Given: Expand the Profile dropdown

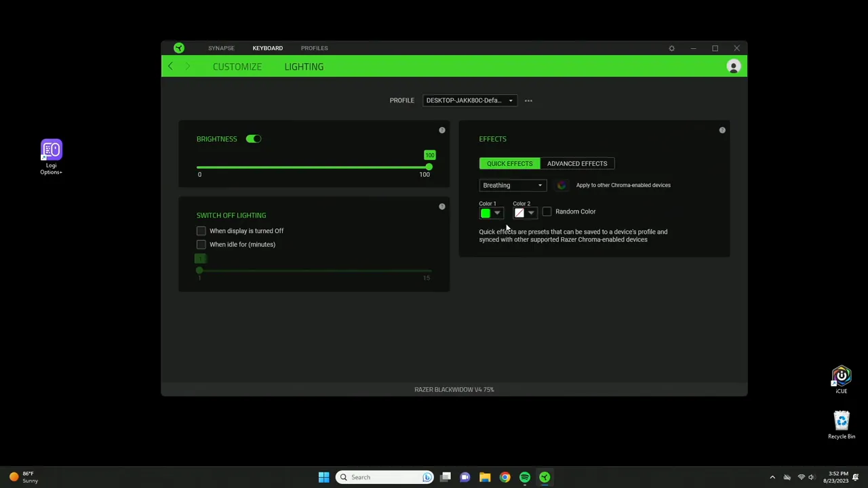Looking at the screenshot, I should coord(469,100).
